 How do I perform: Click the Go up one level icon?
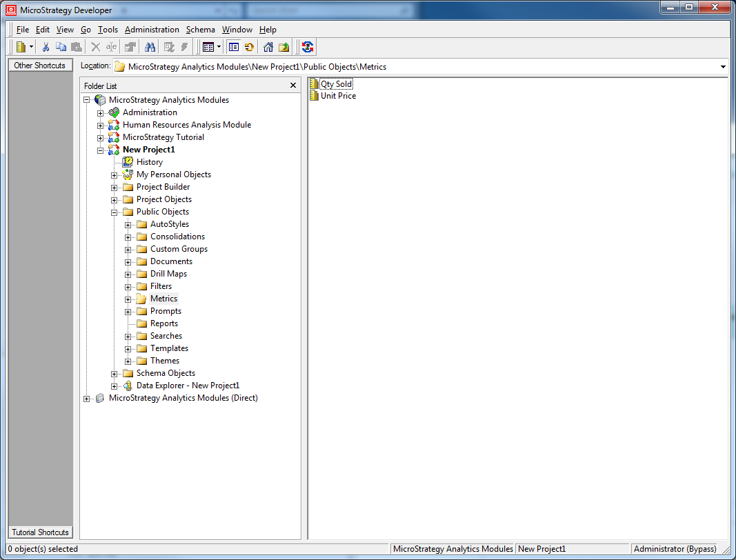[284, 47]
